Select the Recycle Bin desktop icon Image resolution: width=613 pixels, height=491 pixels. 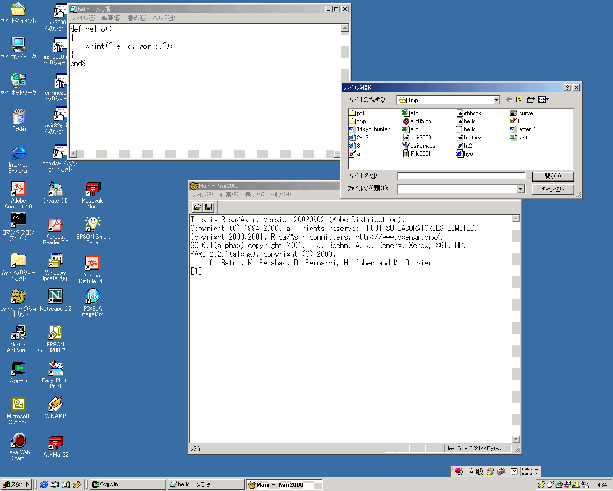(x=19, y=120)
